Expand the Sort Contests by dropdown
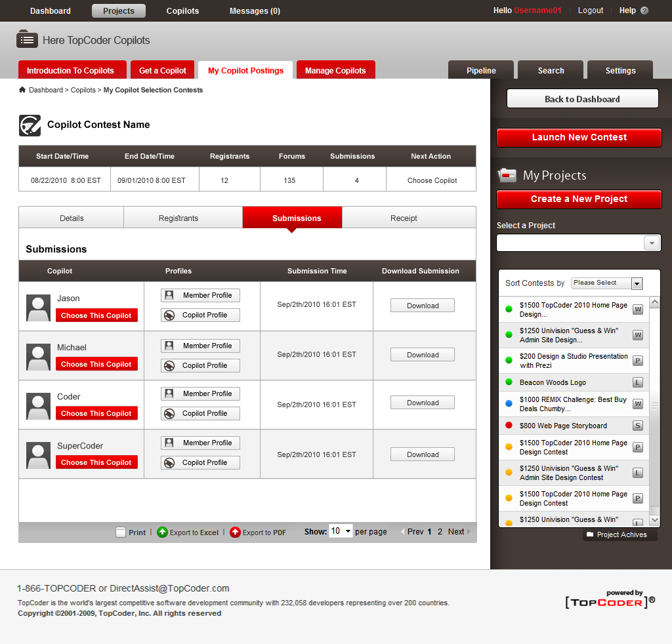672x644 pixels. click(636, 283)
